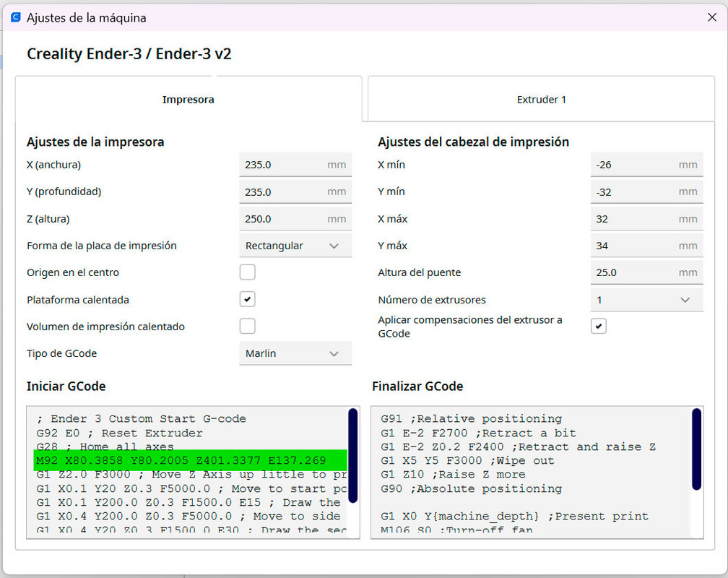Close the Ajustes de la máquina dialog
The image size is (728, 578).
(712, 17)
